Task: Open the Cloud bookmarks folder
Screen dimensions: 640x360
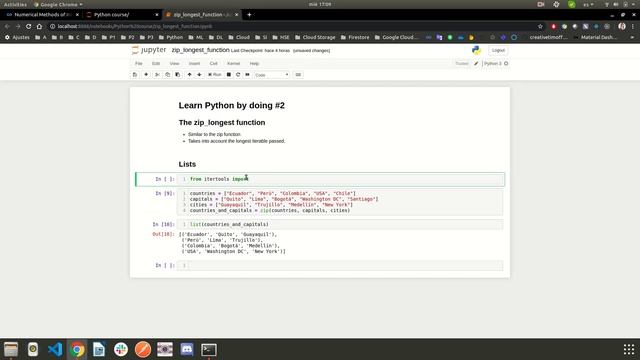Action: tap(239, 37)
